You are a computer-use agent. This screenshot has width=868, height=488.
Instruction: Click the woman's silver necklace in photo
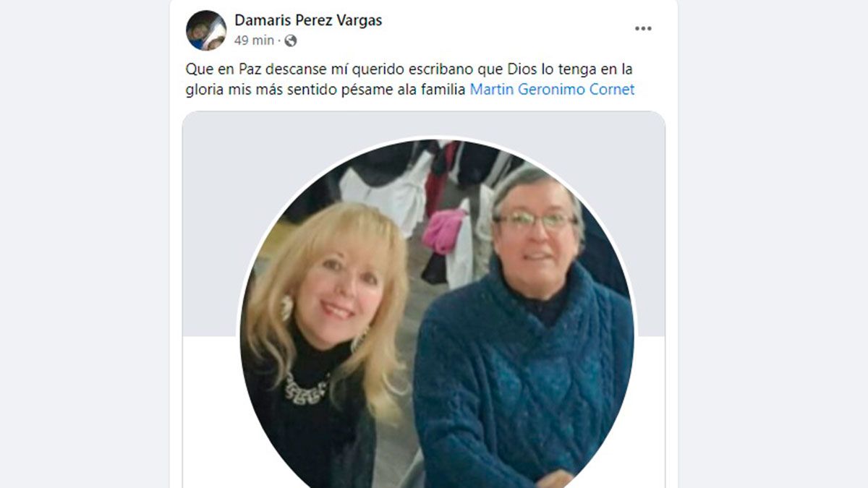[x=307, y=389]
